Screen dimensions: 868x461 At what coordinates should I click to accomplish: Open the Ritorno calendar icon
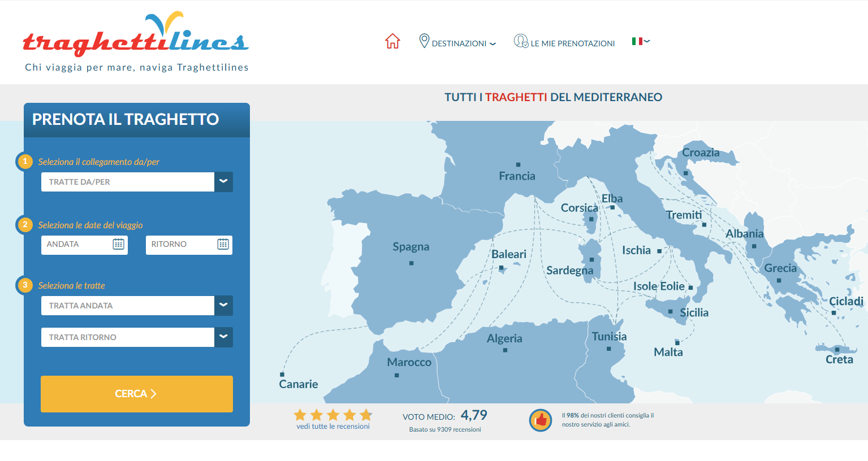pos(223,244)
